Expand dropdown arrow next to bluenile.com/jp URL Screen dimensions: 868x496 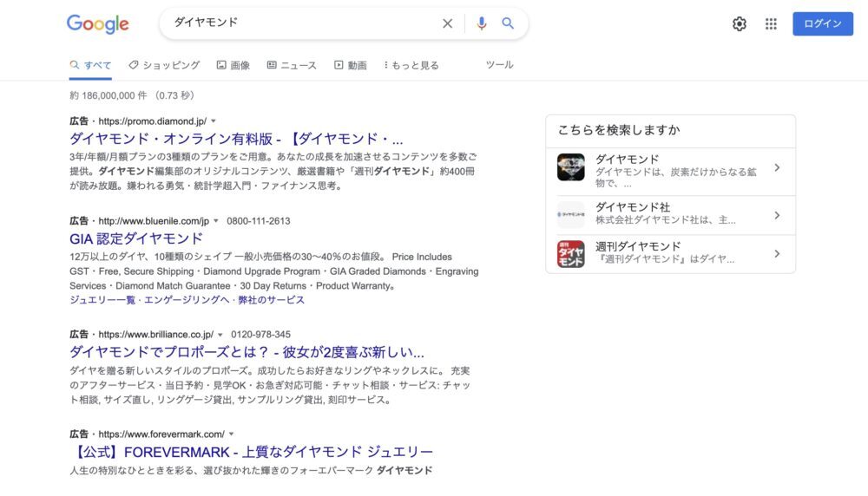(x=216, y=221)
